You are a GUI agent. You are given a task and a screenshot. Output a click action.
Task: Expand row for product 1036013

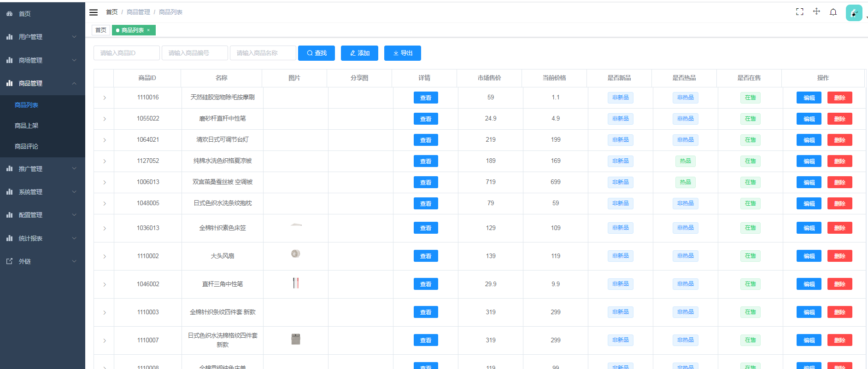click(x=105, y=229)
